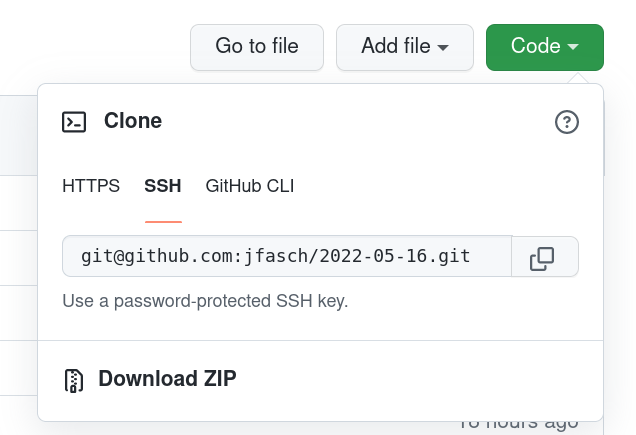
Task: Click the terminal icon beside Clone
Action: point(74,122)
